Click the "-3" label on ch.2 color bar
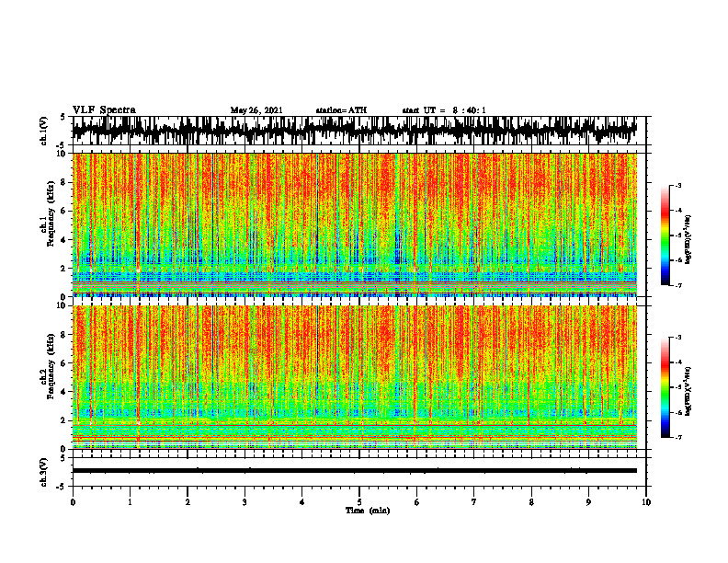728x563 pixels. (x=677, y=338)
